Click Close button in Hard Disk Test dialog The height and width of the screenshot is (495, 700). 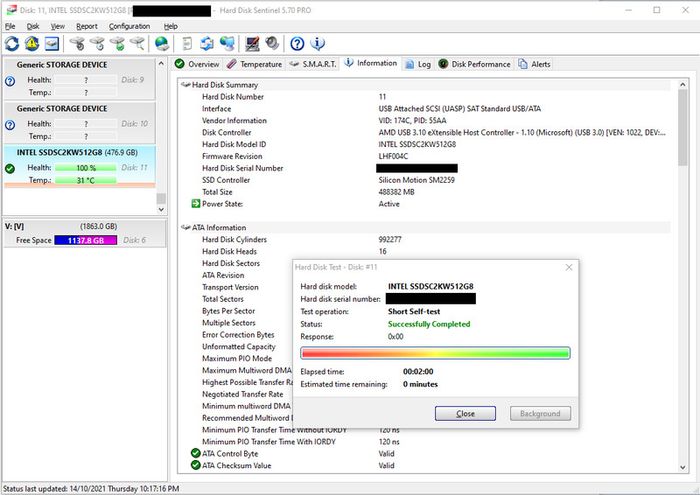pos(465,413)
